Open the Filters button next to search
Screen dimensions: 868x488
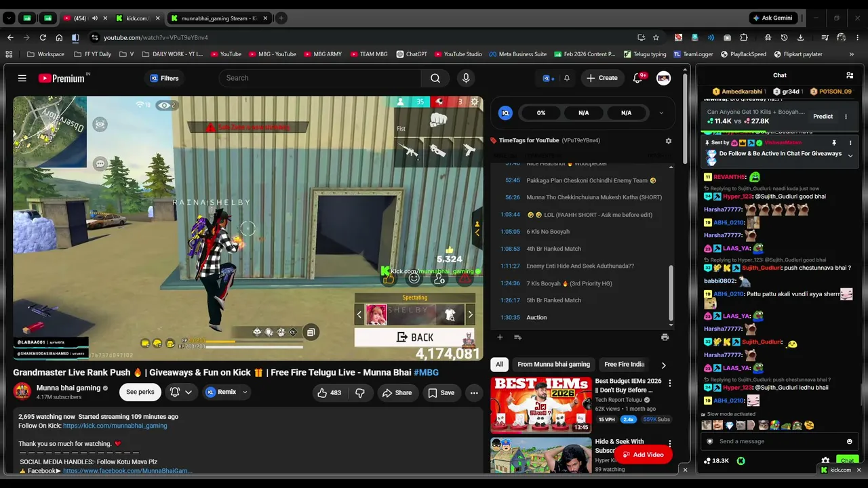click(x=164, y=78)
